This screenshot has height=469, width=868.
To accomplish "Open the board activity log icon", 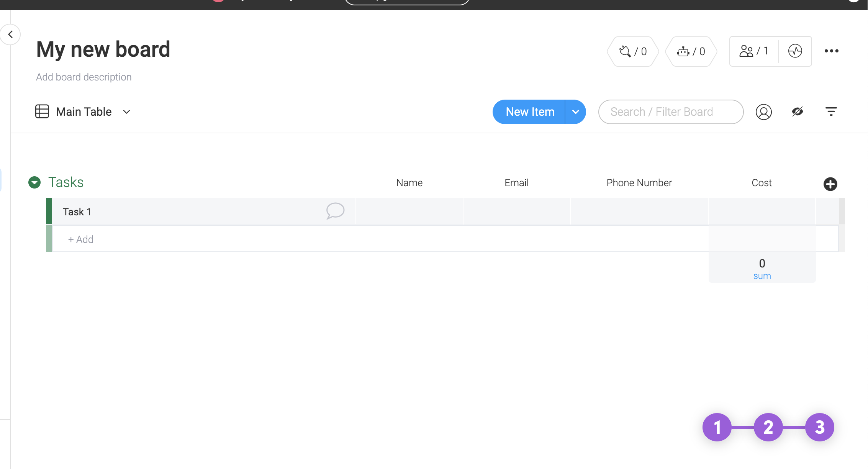I will 795,51.
